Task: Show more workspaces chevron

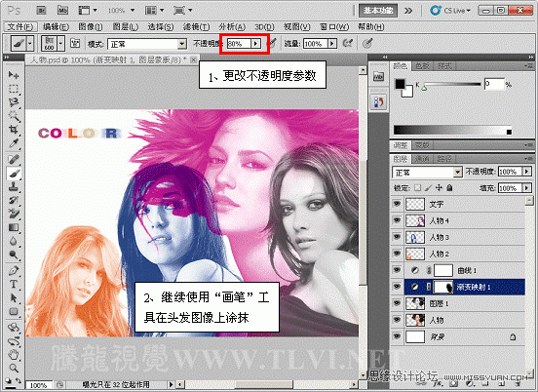Action: 408,11
